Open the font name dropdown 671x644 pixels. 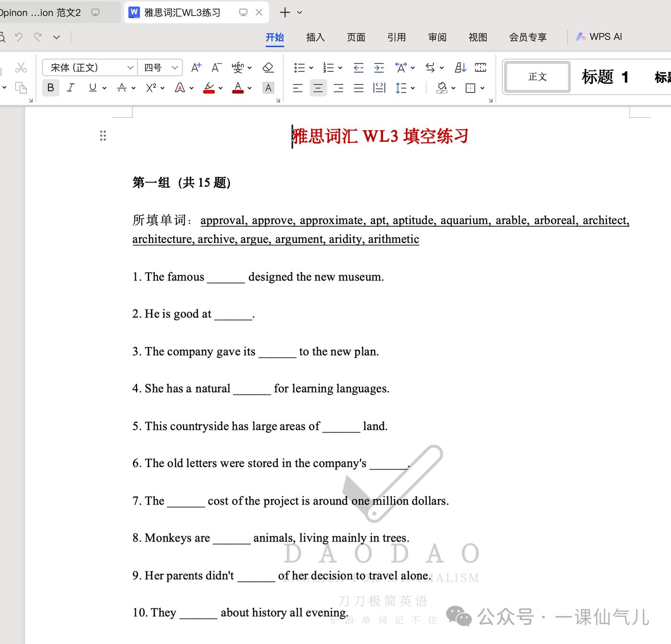(x=130, y=68)
